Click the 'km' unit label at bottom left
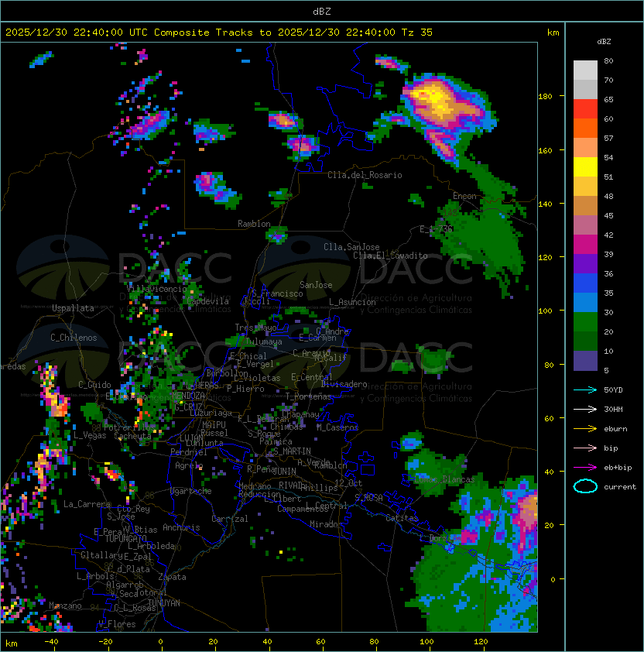 click(12, 643)
